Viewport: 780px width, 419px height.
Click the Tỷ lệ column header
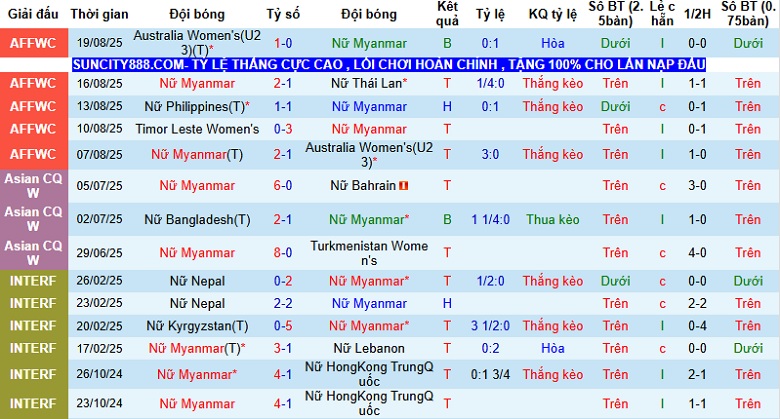[x=490, y=14]
